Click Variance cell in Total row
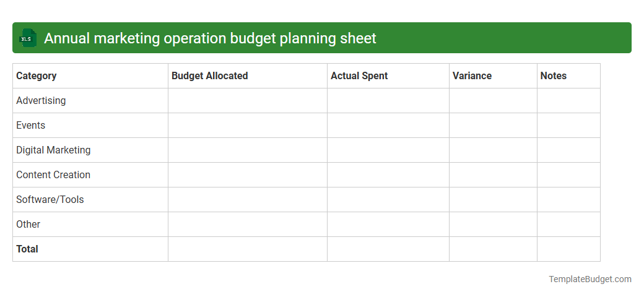The image size is (644, 297). 493,249
